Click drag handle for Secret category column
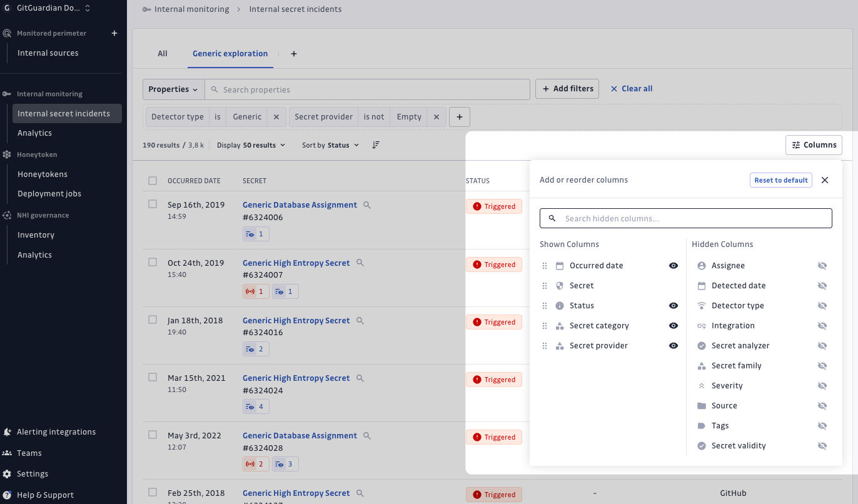The image size is (858, 504). pos(544,326)
